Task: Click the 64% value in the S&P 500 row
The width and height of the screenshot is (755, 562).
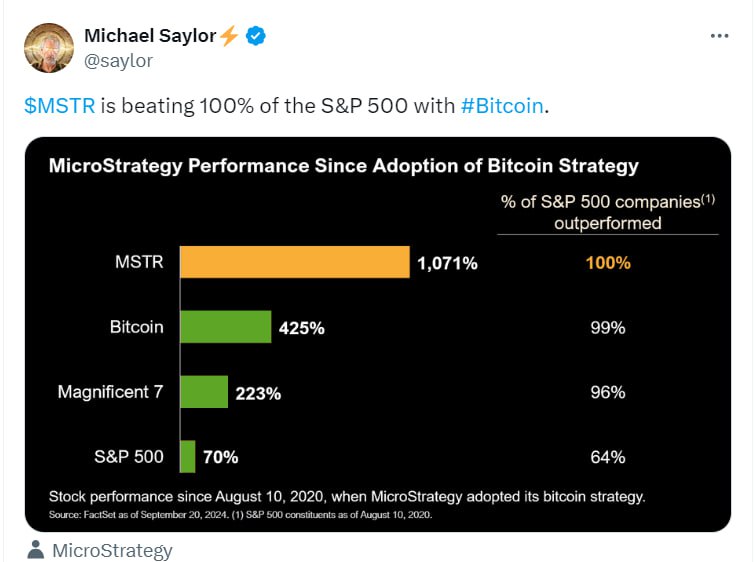Action: point(608,457)
